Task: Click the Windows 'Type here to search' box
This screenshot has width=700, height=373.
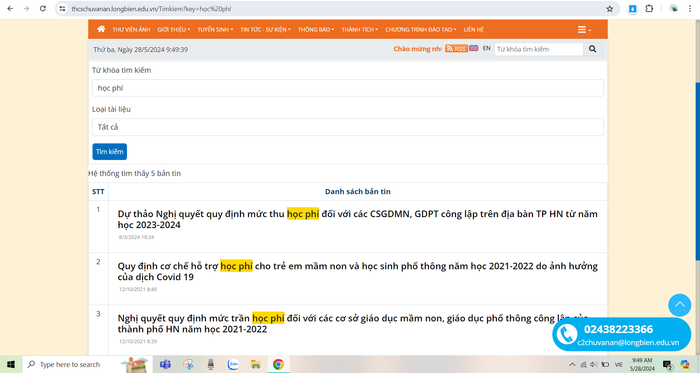Action: click(x=87, y=365)
